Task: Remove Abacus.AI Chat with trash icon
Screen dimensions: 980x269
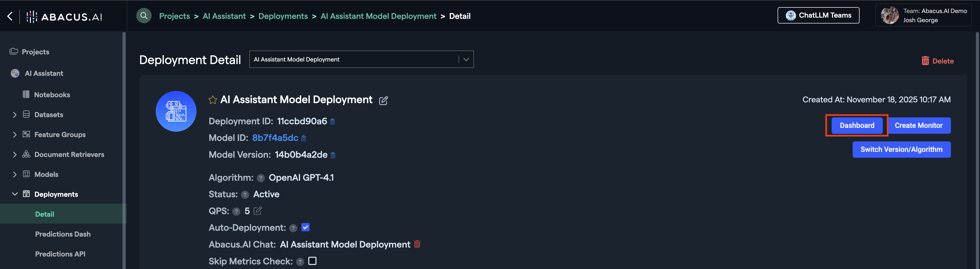Action: click(417, 244)
